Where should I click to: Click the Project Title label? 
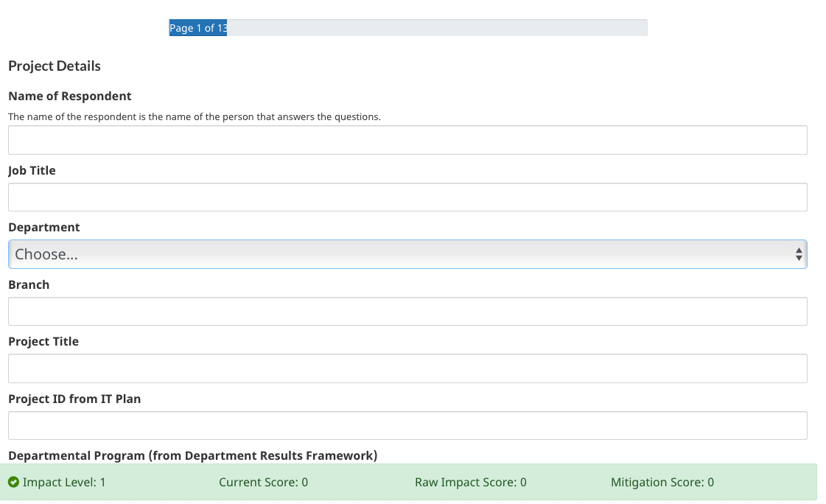tap(43, 342)
